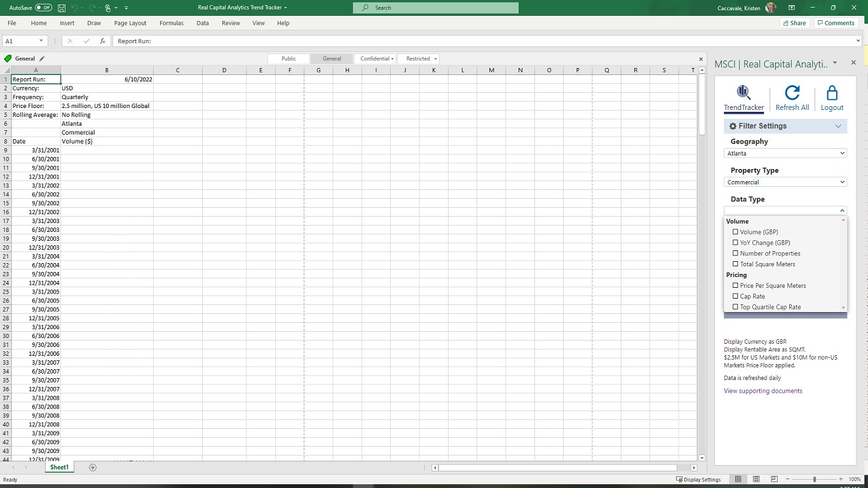Click the zoom slider handle
Viewport: 868px width, 488px height.
coord(814,479)
